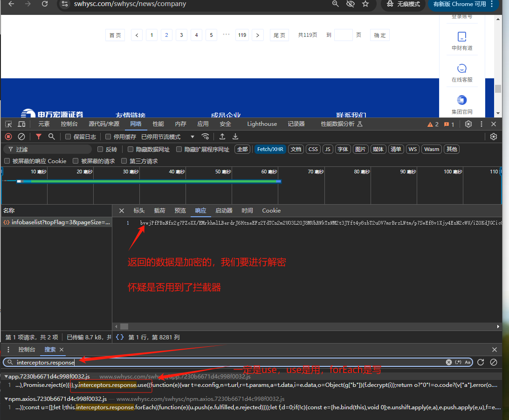Open the 控制台 panel tab

(x=69, y=124)
